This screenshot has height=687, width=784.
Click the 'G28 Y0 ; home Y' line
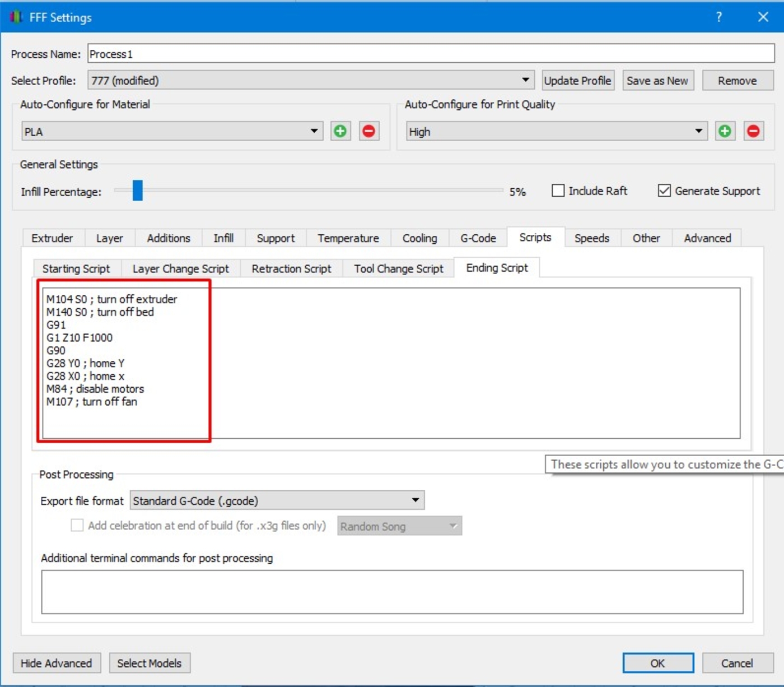pyautogui.click(x=85, y=363)
